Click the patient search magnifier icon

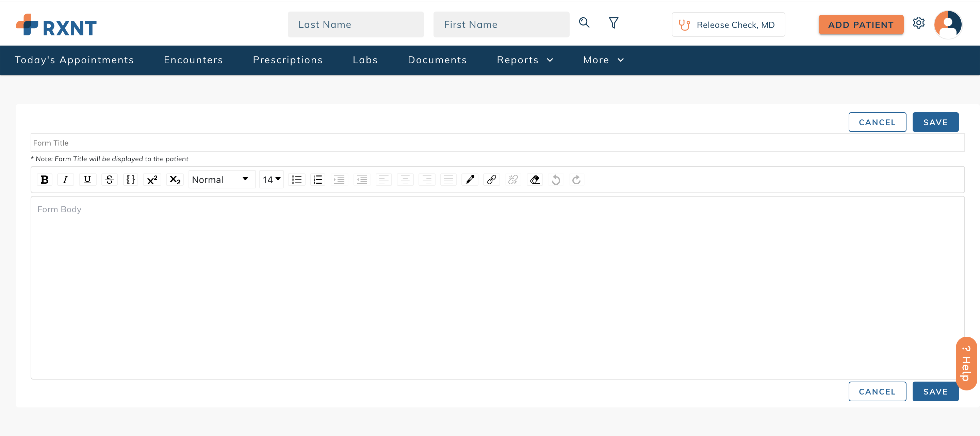pyautogui.click(x=584, y=23)
